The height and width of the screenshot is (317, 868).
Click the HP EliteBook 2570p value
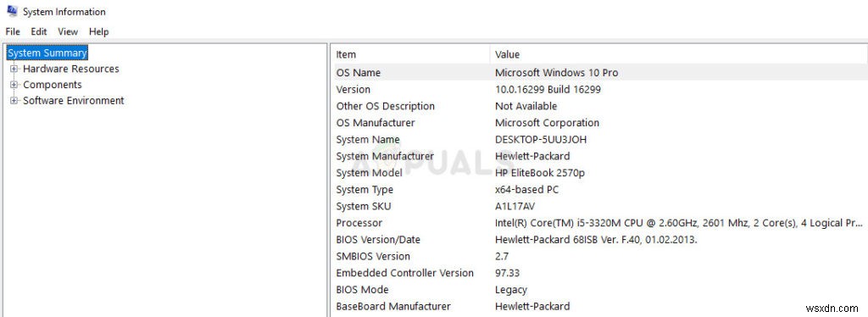540,173
